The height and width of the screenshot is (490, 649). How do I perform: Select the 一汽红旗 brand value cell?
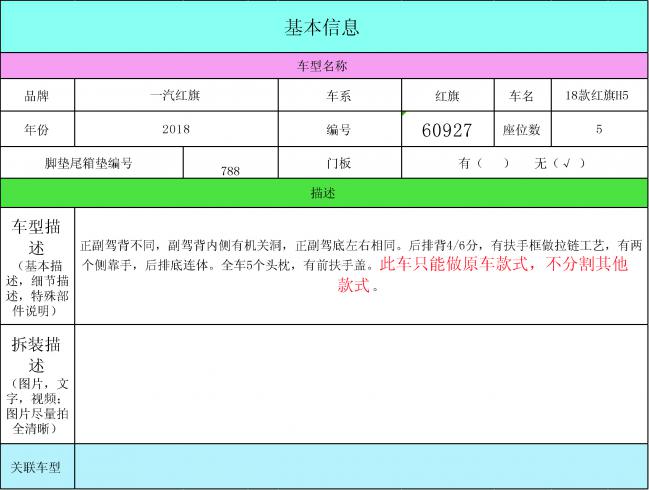(x=176, y=95)
